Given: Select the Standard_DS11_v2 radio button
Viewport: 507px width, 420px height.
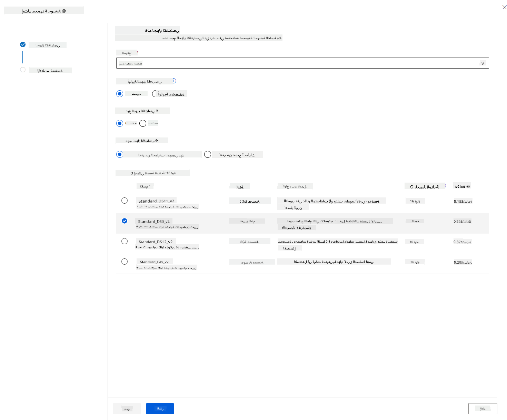Looking at the screenshot, I should [x=125, y=201].
